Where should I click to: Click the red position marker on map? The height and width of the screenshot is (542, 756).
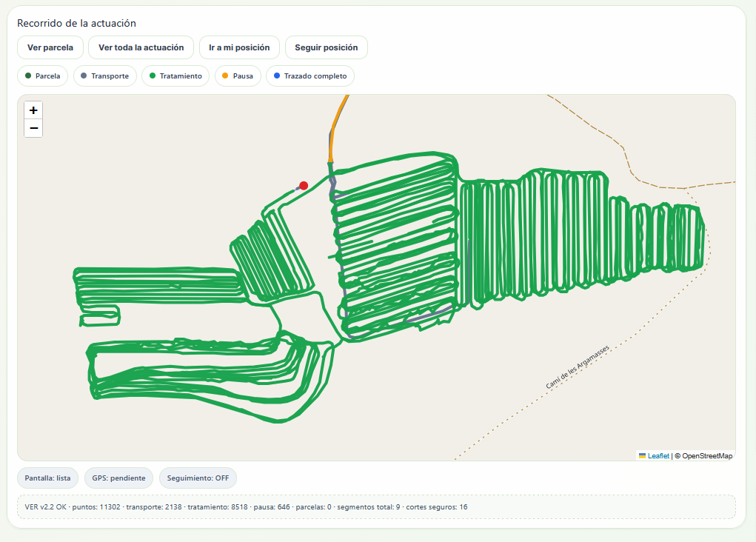coord(304,186)
